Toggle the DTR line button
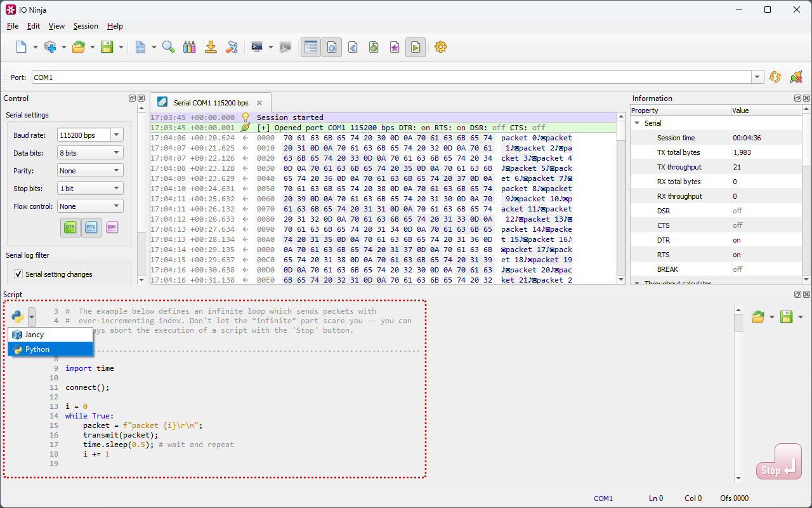This screenshot has height=508, width=812. click(70, 227)
